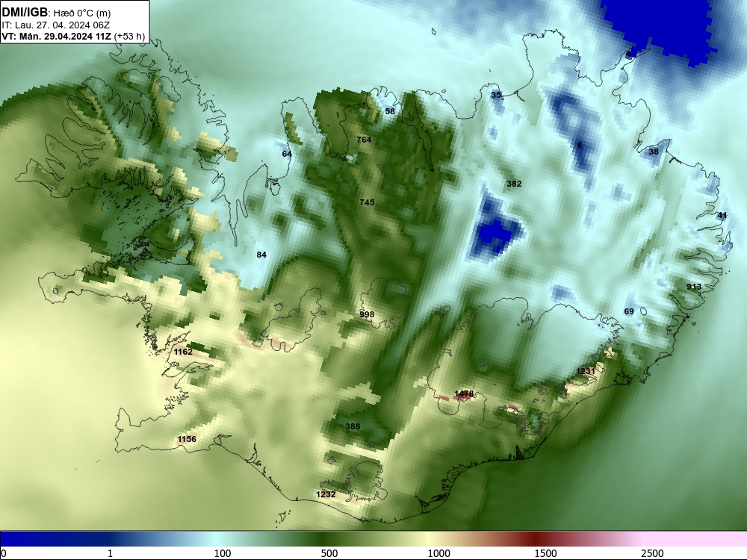
Task: Click the 0 mark on the color scale
Action: [x=4, y=553]
